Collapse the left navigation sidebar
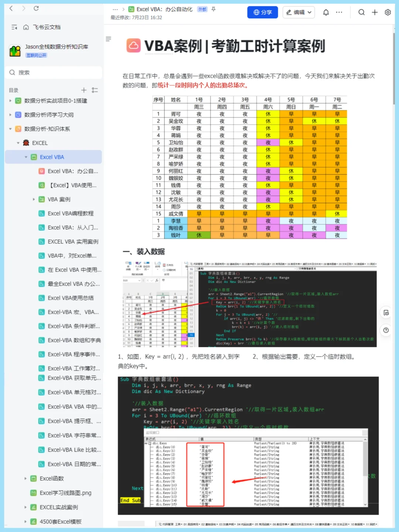Screen dimensions: 399x532 pyautogui.click(x=14, y=27)
